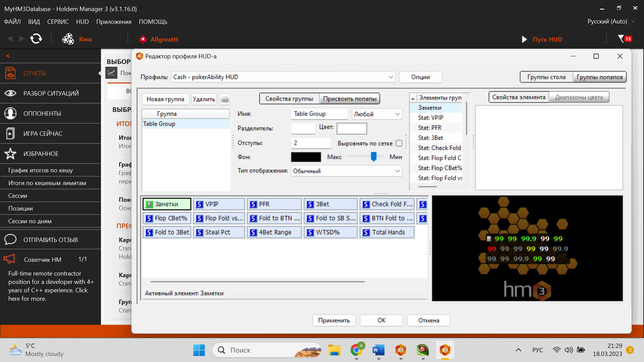This screenshot has width=644, height=362.
Task: Open the Тип отображения dropdown Обычный
Action: (346, 171)
